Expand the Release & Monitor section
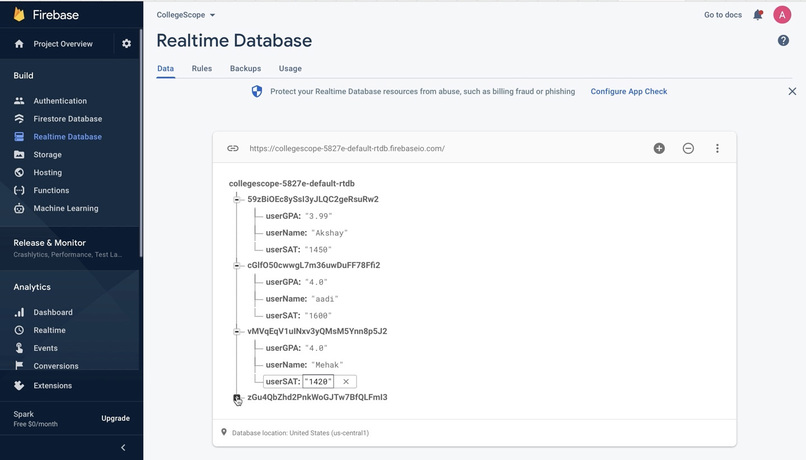The height and width of the screenshot is (460, 806). pos(69,248)
